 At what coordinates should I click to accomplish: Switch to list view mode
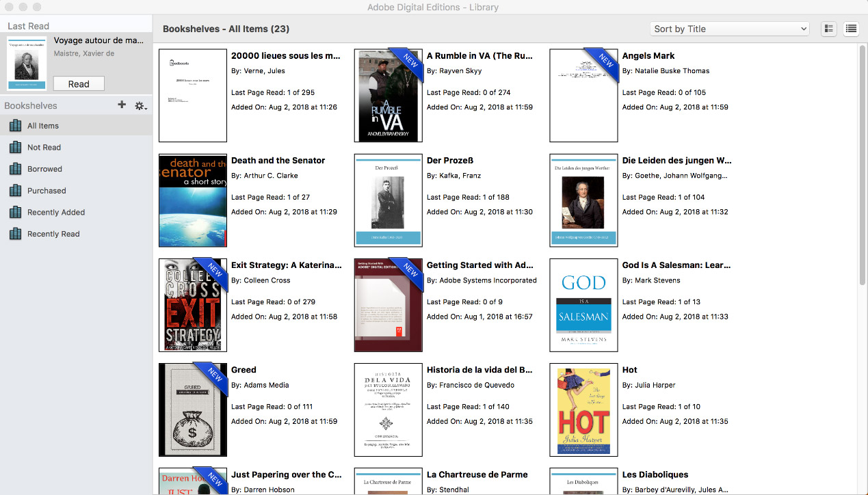coord(851,29)
